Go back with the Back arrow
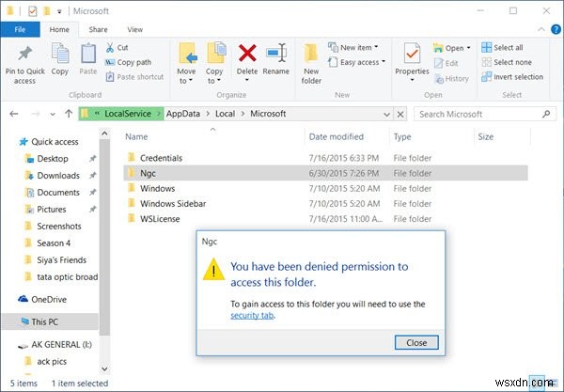Screen dimensions: 564x392 14,114
